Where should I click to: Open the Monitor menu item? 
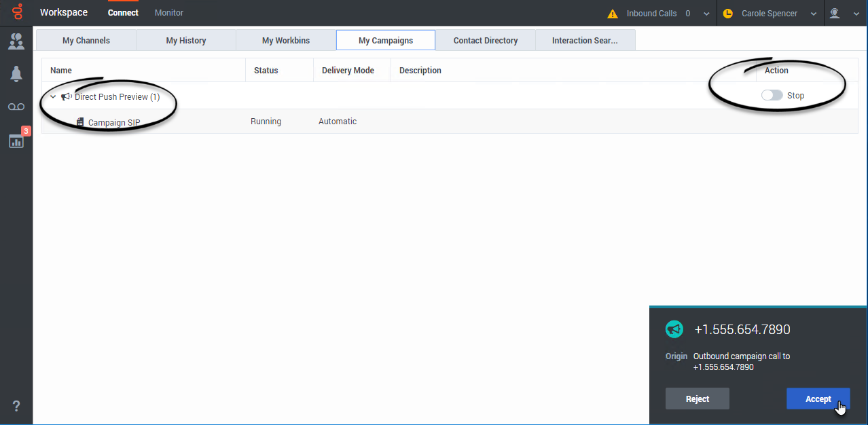[x=169, y=13]
